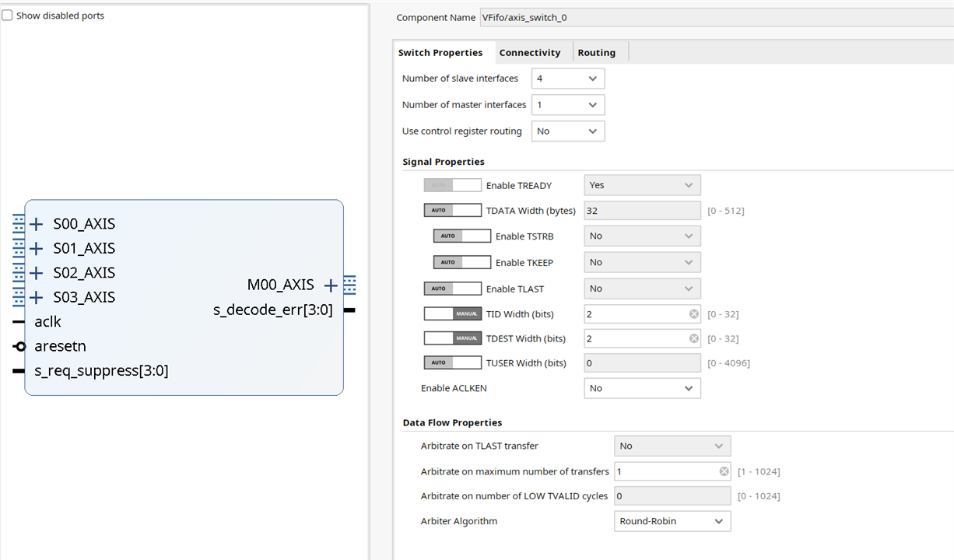Click the aresetn inverted port pin
Image resolution: width=954 pixels, height=560 pixels.
tap(19, 346)
